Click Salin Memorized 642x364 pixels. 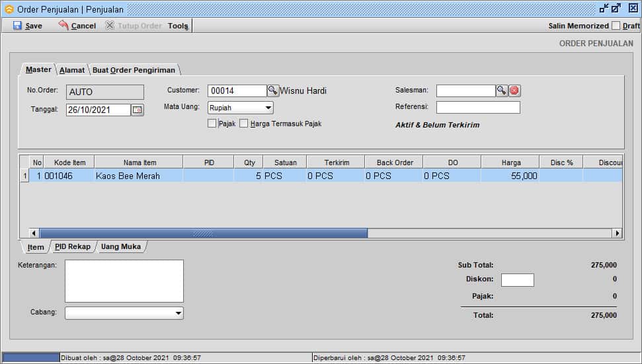tap(578, 26)
